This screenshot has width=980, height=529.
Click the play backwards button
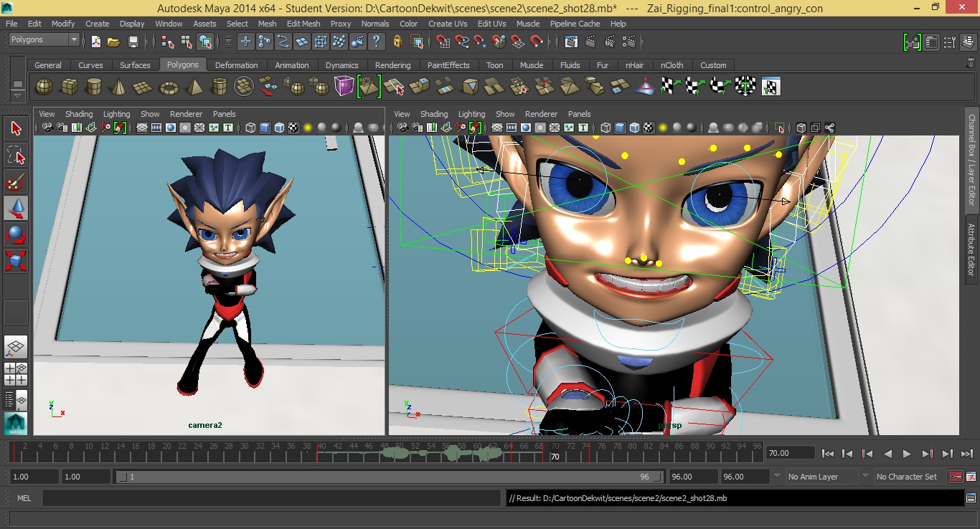pyautogui.click(x=887, y=454)
